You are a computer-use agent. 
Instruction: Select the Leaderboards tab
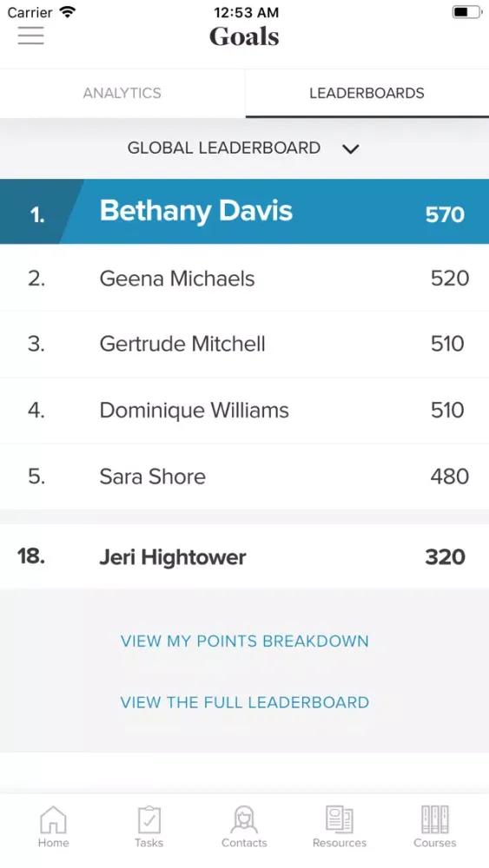(367, 93)
